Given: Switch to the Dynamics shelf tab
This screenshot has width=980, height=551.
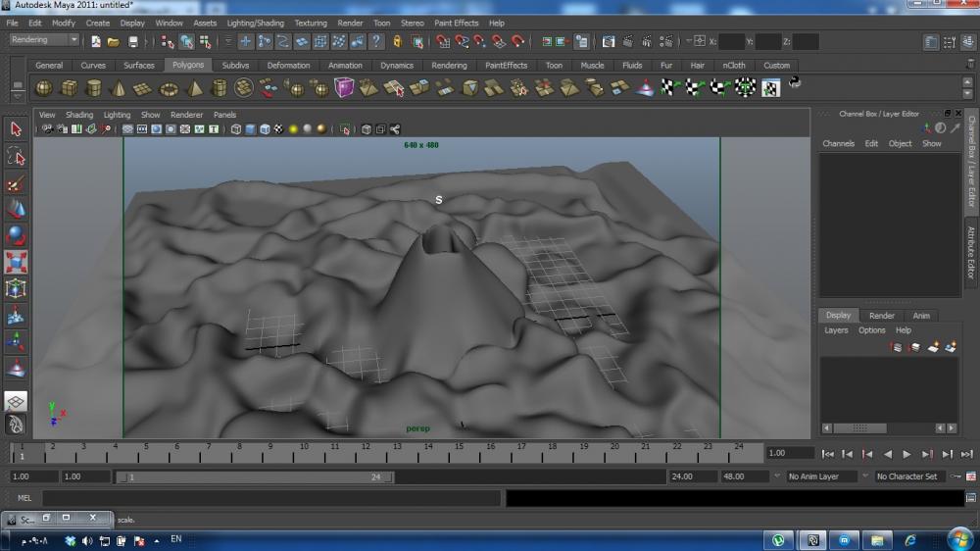Looking at the screenshot, I should (397, 66).
